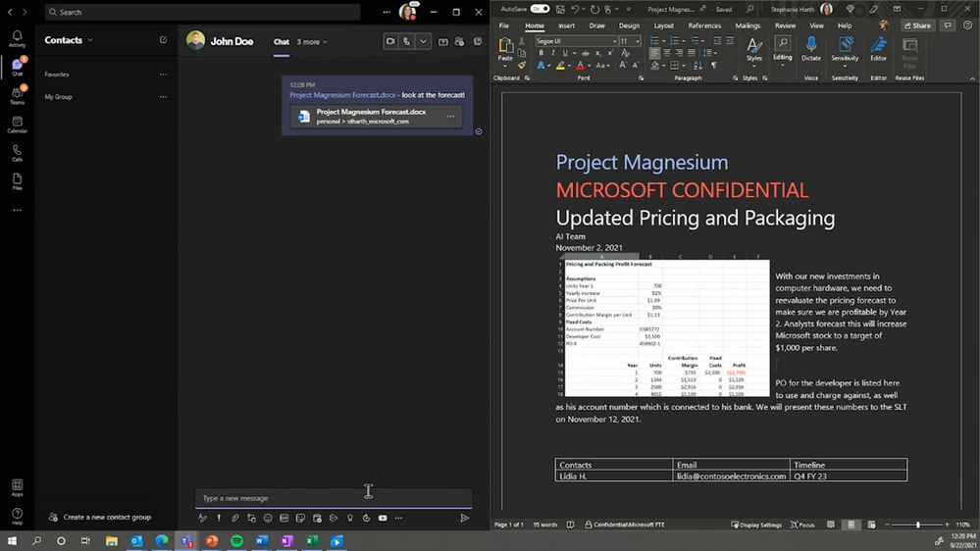Select the Chat tab in John Doe conversation
Screen dimensions: 980x551
click(282, 42)
